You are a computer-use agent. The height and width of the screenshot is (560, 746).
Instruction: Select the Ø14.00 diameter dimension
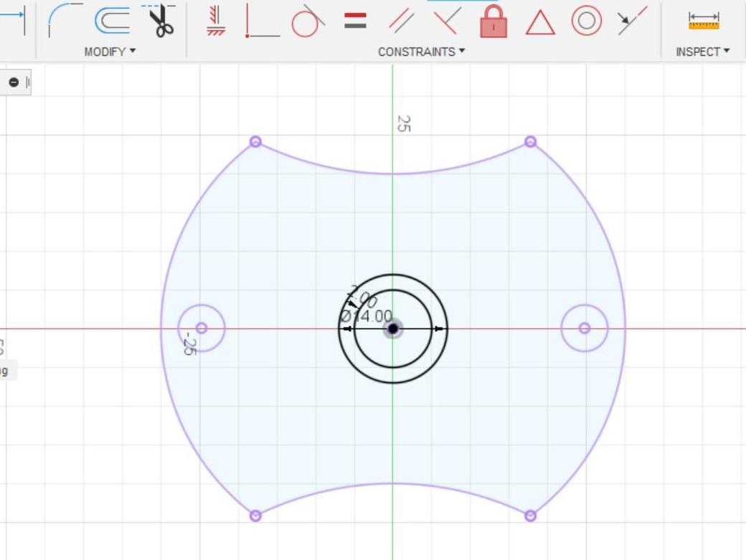[x=367, y=316]
